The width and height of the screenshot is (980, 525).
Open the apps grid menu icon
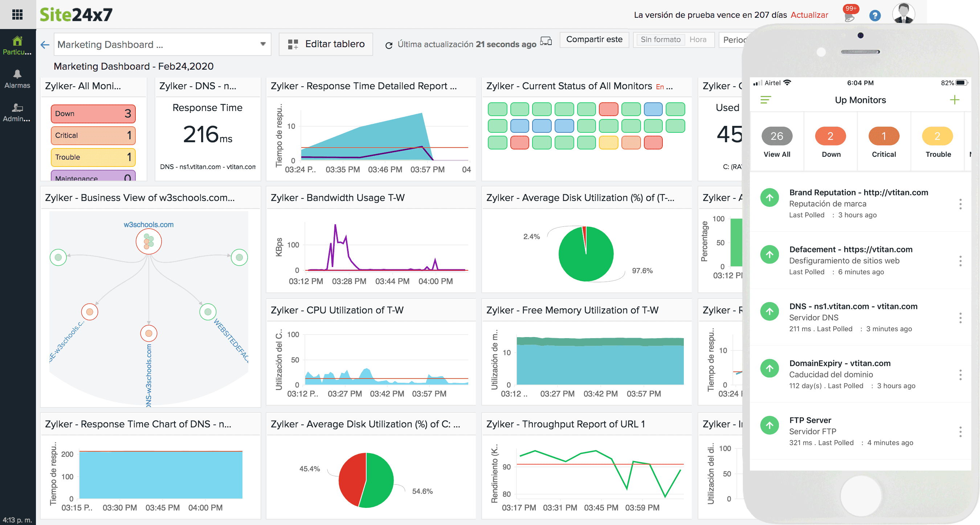coord(17,15)
